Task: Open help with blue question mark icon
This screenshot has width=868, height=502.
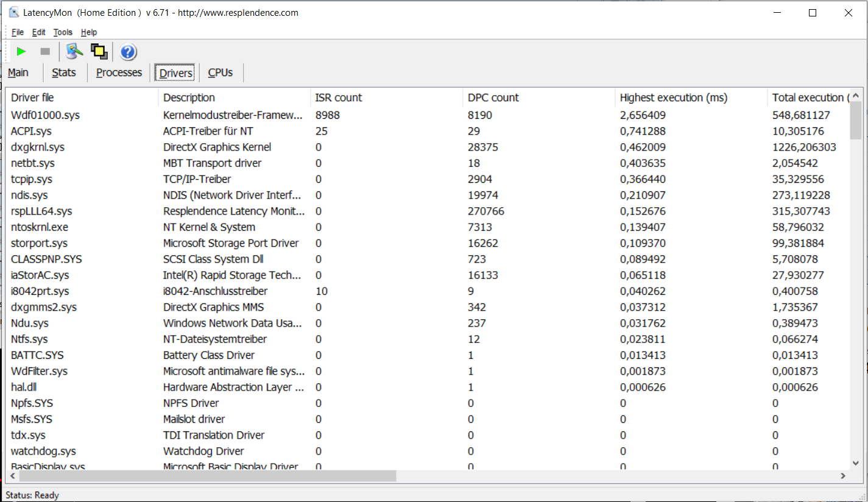Action: [x=128, y=52]
